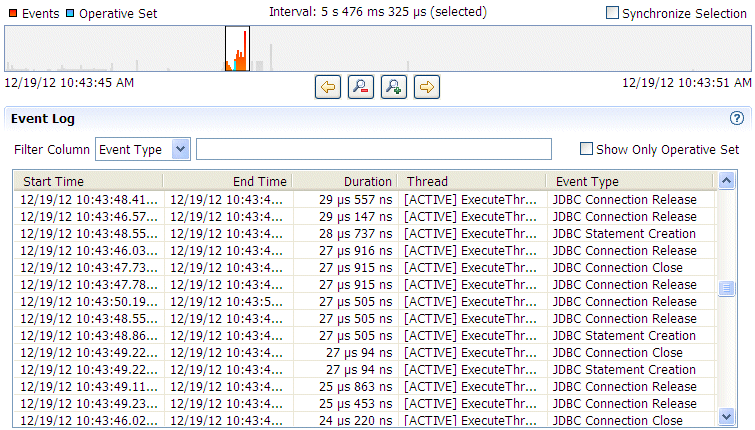This screenshot has height=430, width=755.
Task: Check Show Only Operative Set
Action: pos(586,149)
